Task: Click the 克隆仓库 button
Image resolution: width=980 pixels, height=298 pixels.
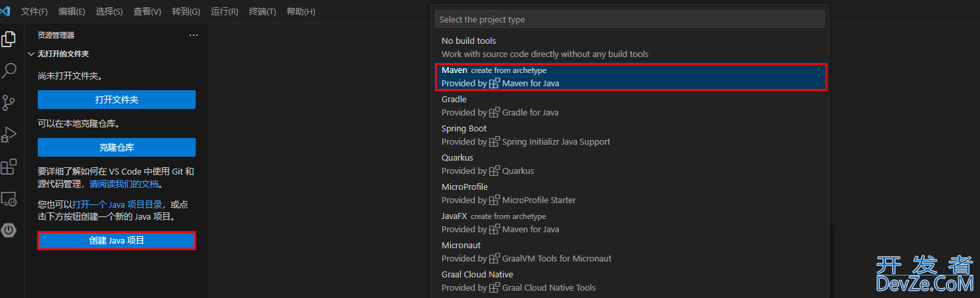Action: click(117, 147)
